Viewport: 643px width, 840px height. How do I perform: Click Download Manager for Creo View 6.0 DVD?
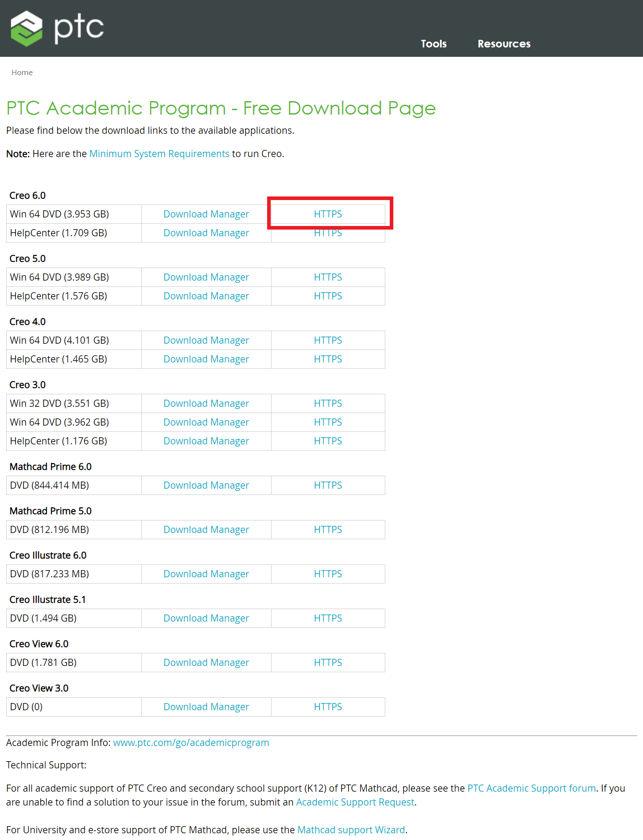(206, 662)
